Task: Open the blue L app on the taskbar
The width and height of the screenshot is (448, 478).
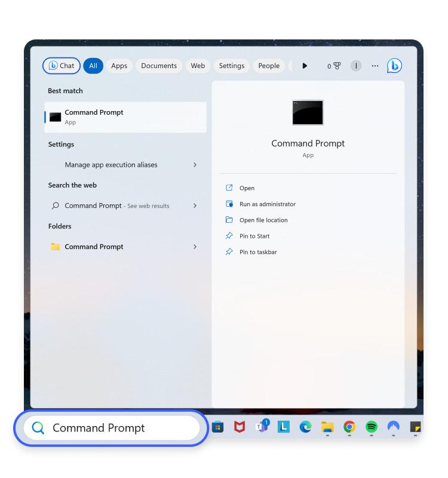Action: [283, 427]
